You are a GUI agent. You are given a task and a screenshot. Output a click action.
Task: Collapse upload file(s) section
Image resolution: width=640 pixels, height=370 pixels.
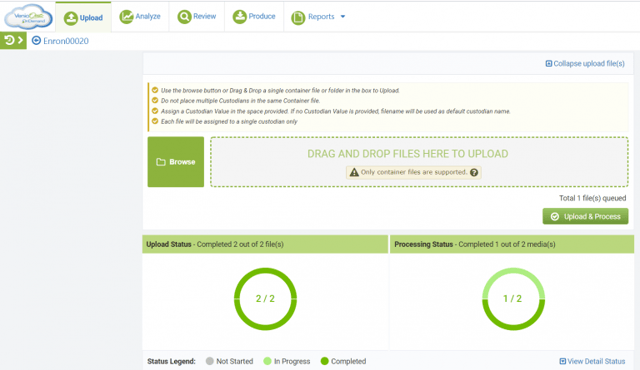[585, 64]
